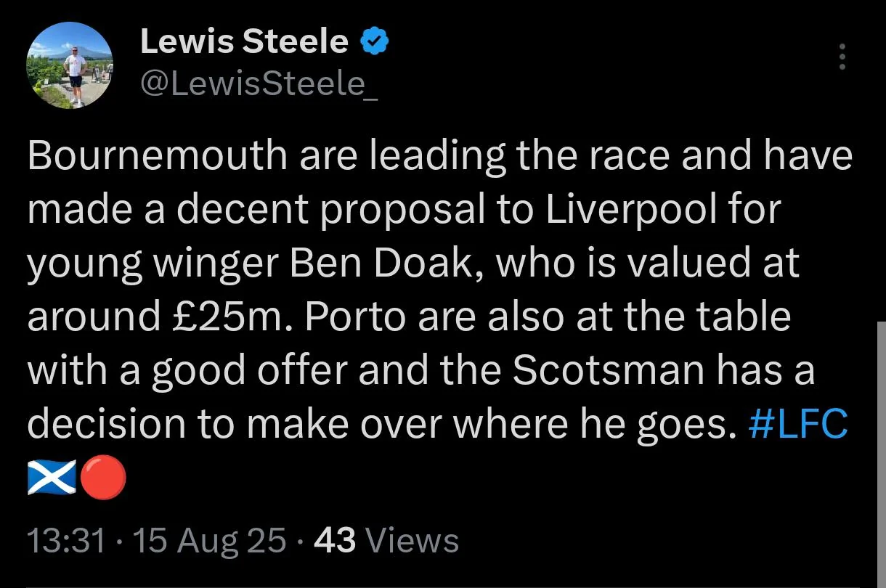Open the @LewisSteele_ handle link

click(259, 86)
